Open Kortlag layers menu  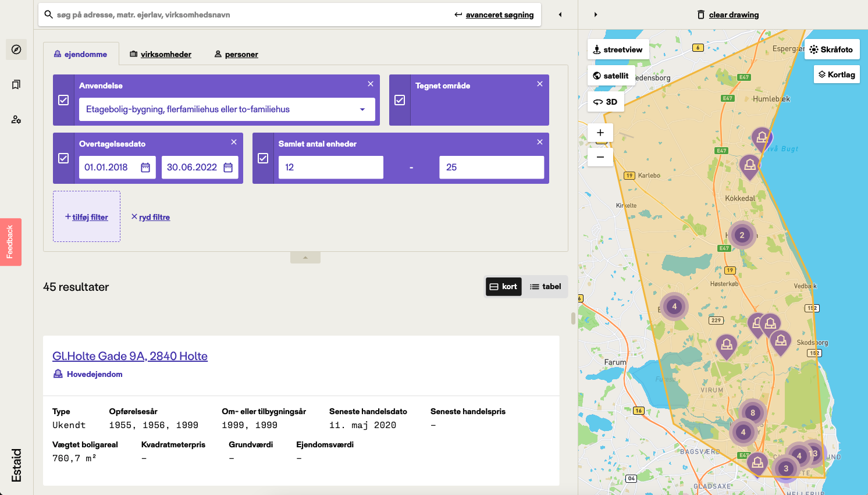(837, 74)
